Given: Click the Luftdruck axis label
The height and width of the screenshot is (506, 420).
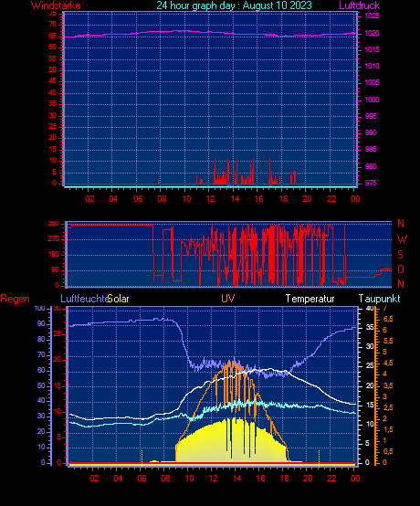Looking at the screenshot, I should 360,5.
